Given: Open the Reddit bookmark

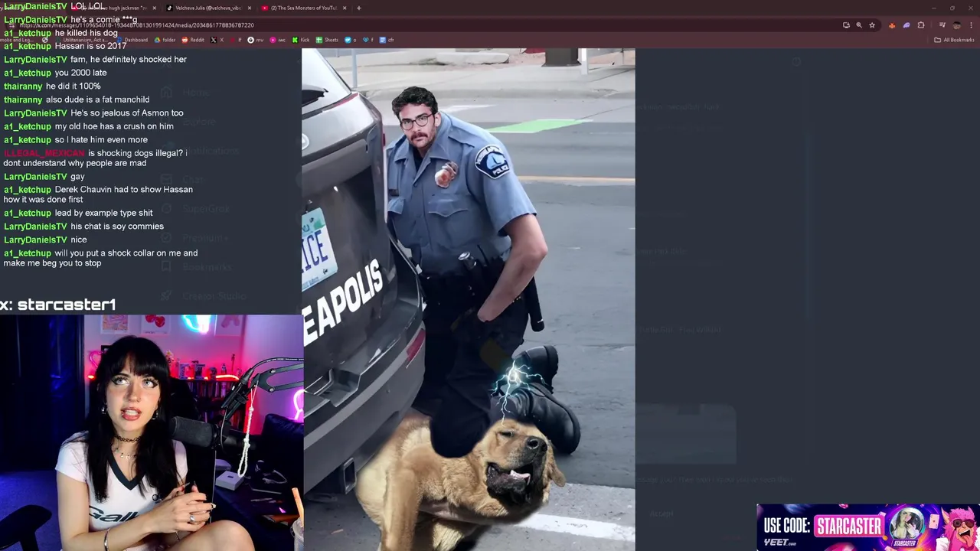Looking at the screenshot, I should [x=193, y=40].
